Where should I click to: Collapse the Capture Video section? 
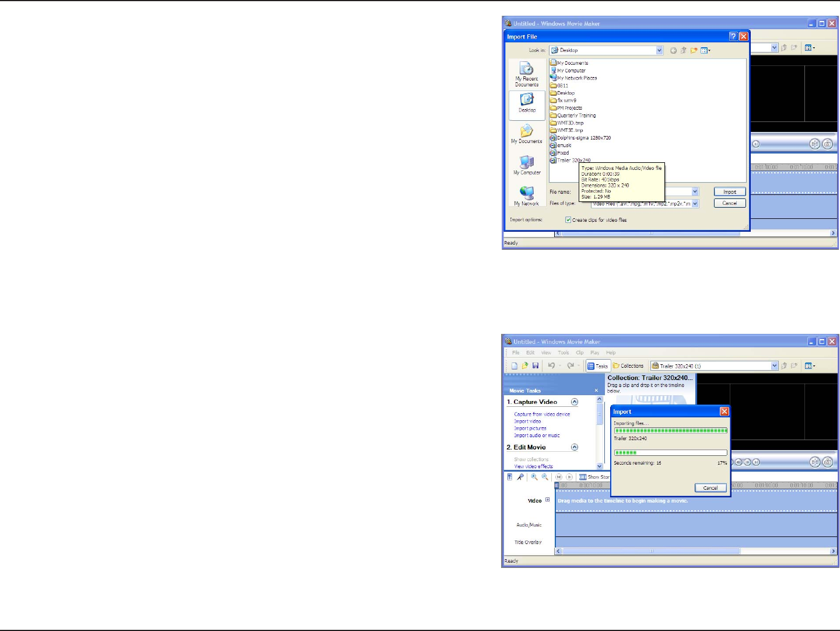click(575, 402)
